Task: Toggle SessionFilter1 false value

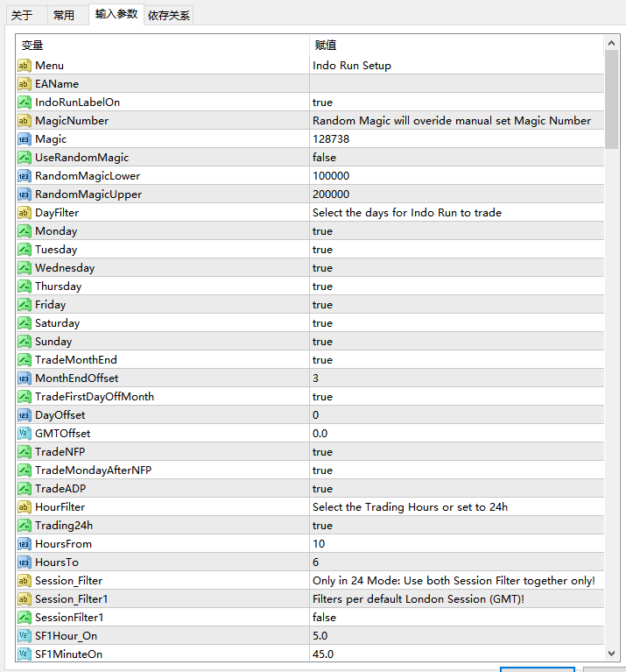Action: pyautogui.click(x=324, y=618)
